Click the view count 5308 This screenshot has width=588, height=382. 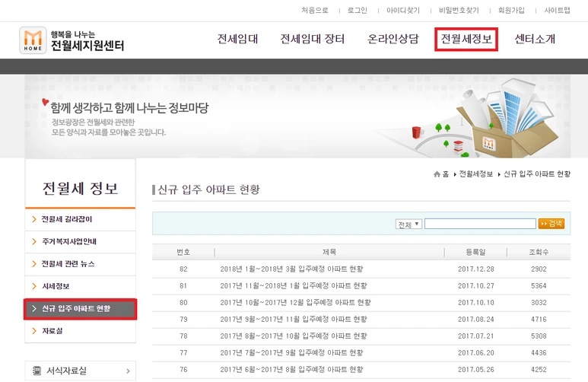[x=539, y=336]
